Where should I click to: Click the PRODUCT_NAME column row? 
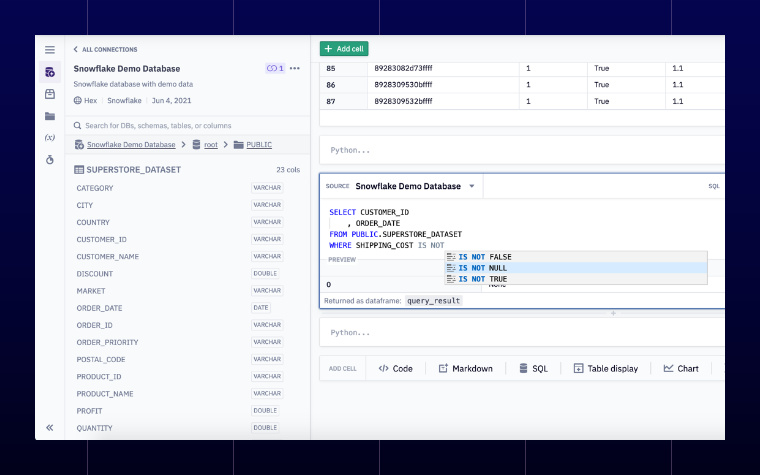click(x=187, y=394)
